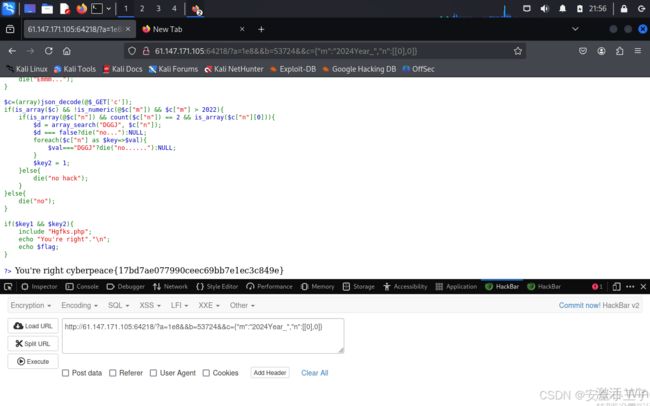
Task: Close the 61.147.171.105 browser tab
Action: 128,29
